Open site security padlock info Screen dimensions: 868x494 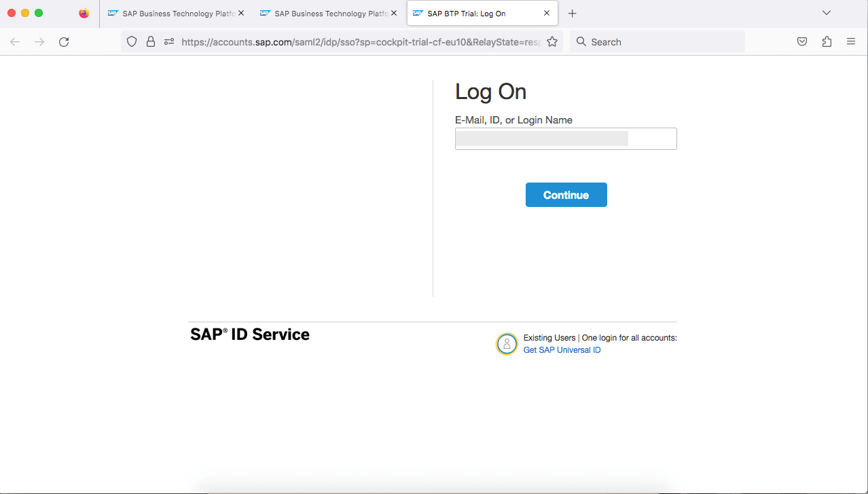[x=151, y=42]
